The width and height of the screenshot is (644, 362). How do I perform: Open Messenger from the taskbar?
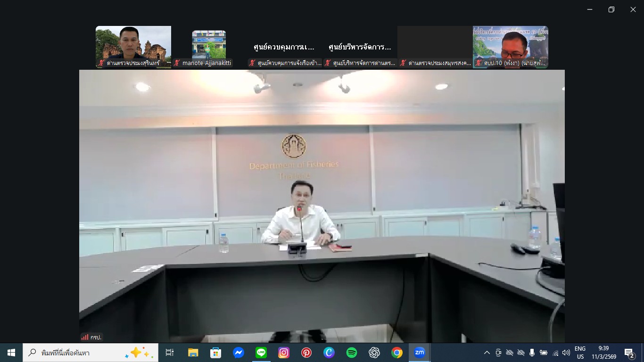239,353
